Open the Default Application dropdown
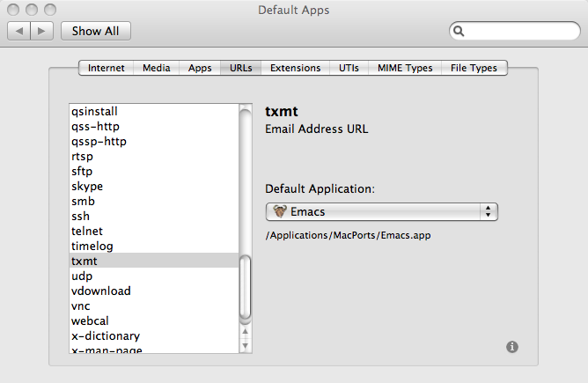Image resolution: width=588 pixels, height=383 pixels. click(382, 211)
